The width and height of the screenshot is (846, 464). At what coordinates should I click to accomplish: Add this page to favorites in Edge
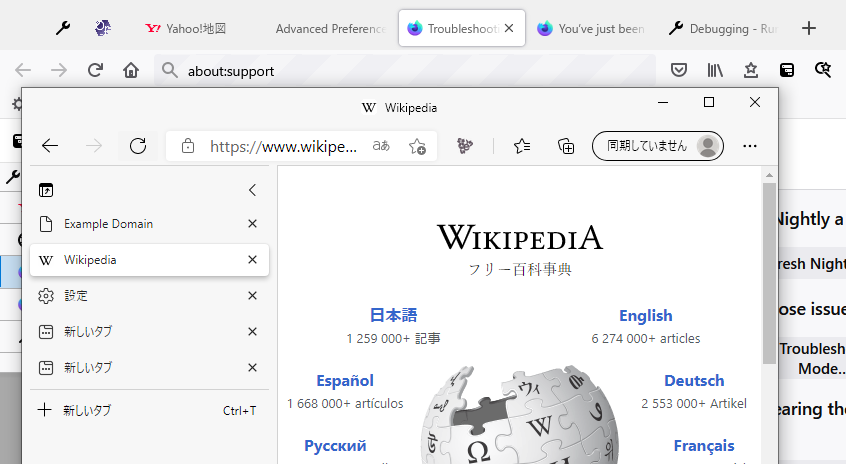pos(417,146)
